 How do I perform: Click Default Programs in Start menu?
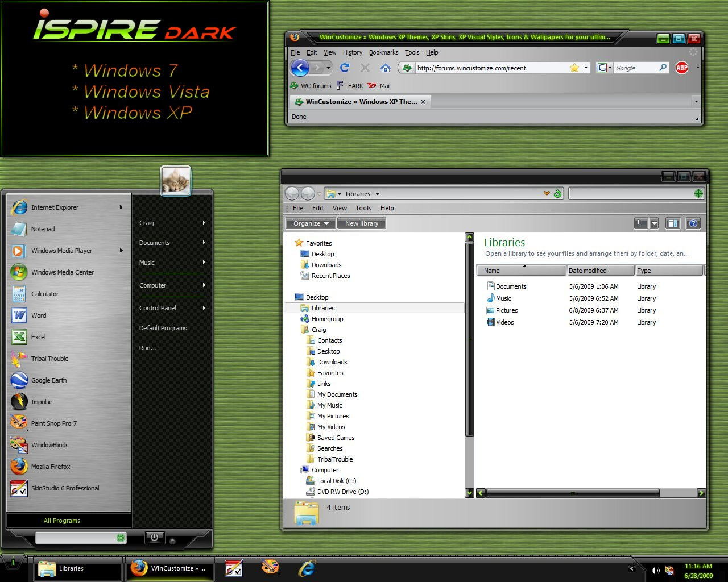tap(163, 328)
